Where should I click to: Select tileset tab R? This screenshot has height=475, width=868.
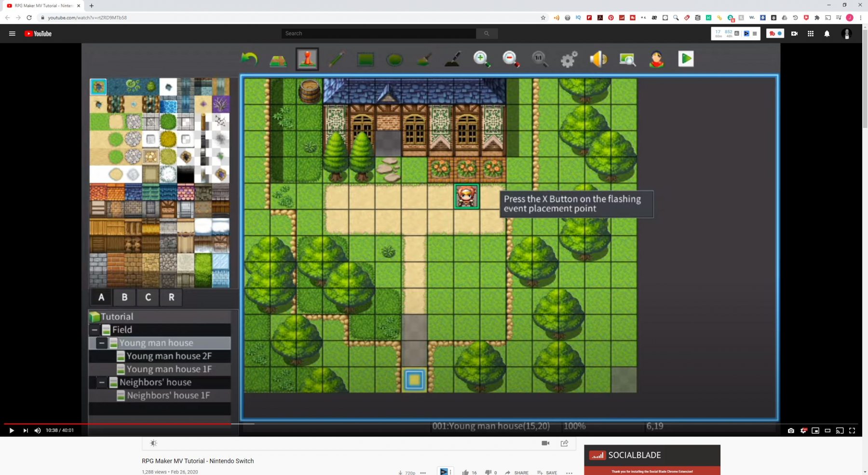pos(171,297)
